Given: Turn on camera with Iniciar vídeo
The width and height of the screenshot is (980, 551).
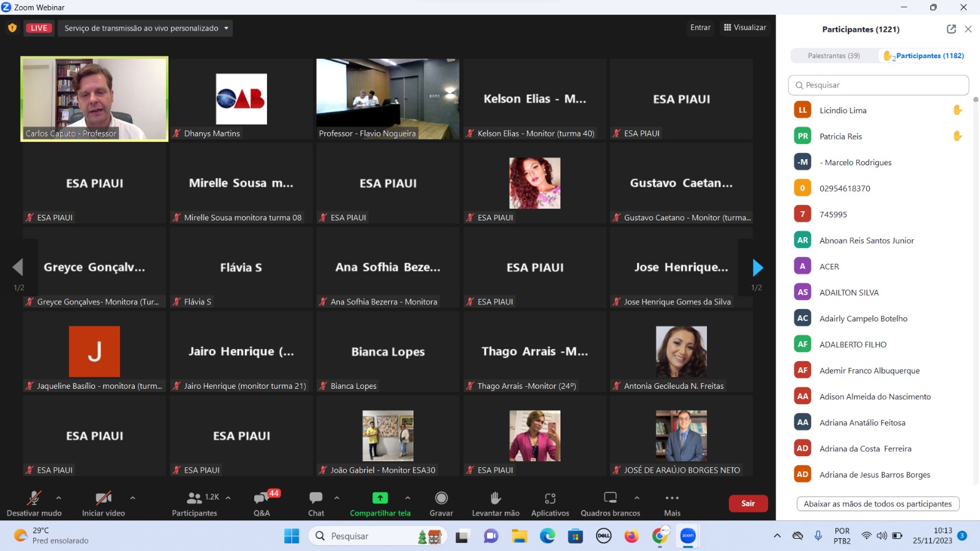Looking at the screenshot, I should pos(104,498).
